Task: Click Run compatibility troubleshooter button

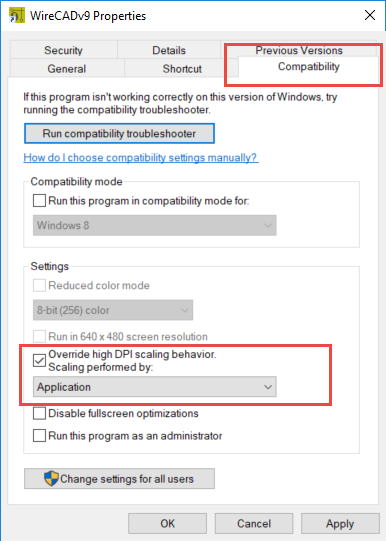Action: click(119, 134)
